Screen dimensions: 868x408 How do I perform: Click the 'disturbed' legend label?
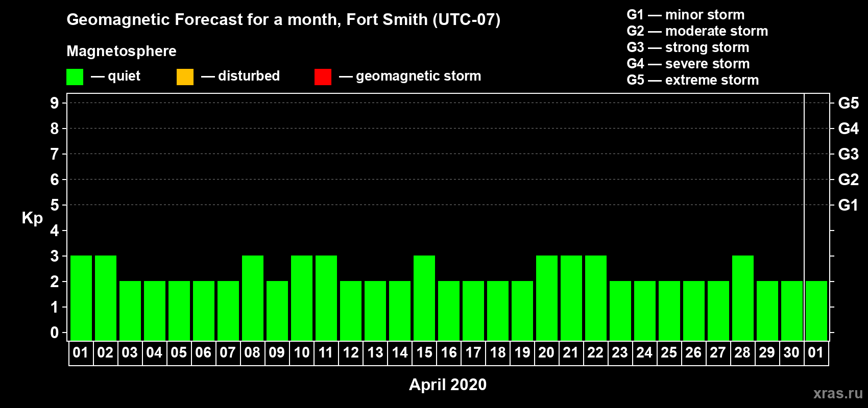point(249,76)
